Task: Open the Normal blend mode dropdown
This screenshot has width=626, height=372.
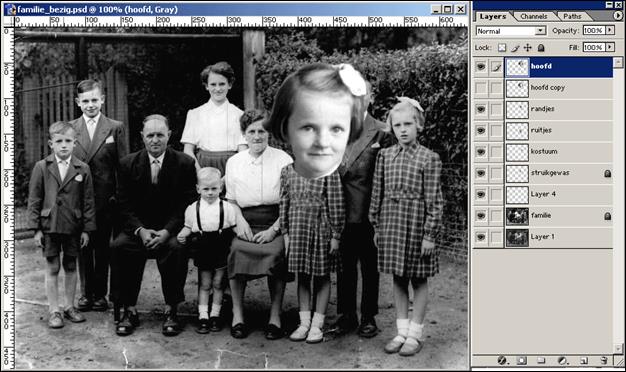Action: click(x=511, y=31)
